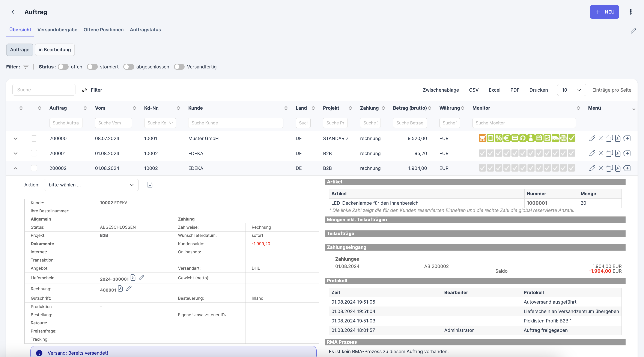
Task: Click edit pencil icon for order 200000
Action: (x=592, y=138)
